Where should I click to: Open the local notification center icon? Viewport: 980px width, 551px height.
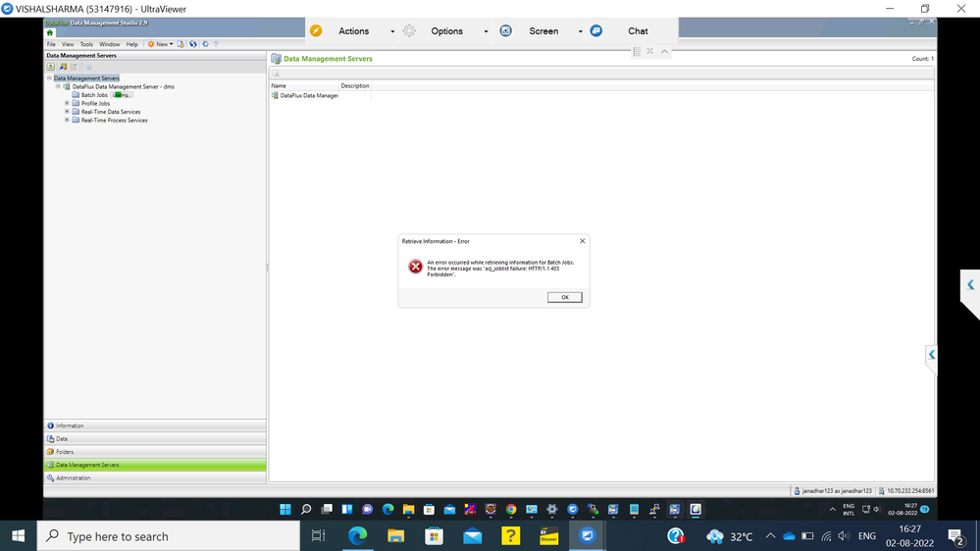pos(955,536)
